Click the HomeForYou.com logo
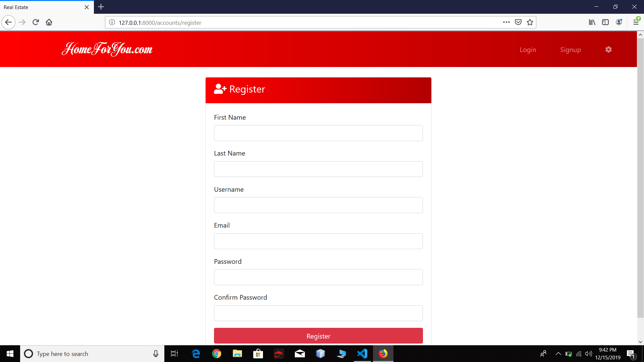 point(107,49)
